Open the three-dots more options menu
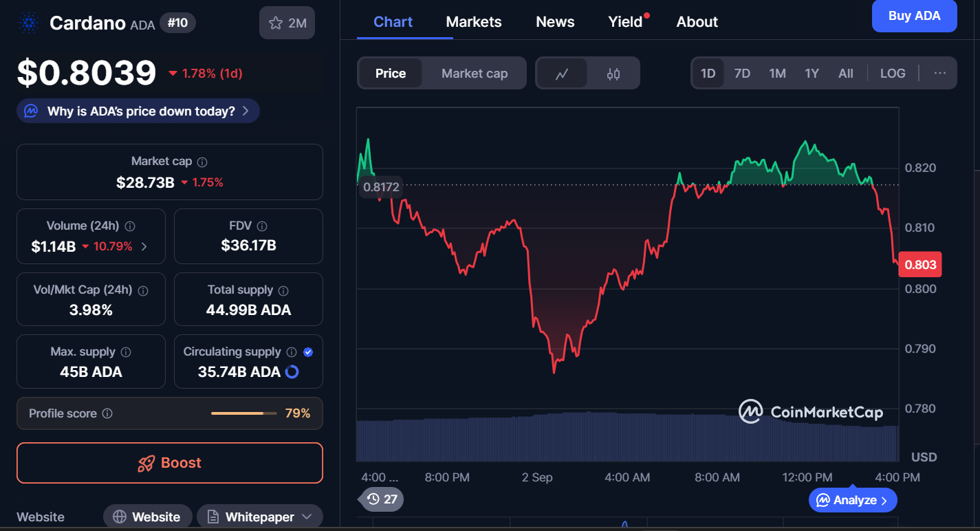980x531 pixels. 940,74
